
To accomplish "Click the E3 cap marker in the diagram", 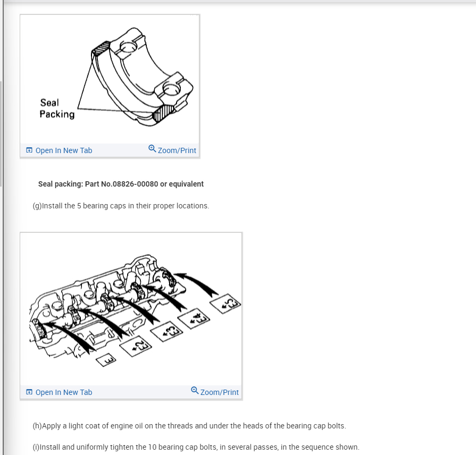I will (x=166, y=332).
